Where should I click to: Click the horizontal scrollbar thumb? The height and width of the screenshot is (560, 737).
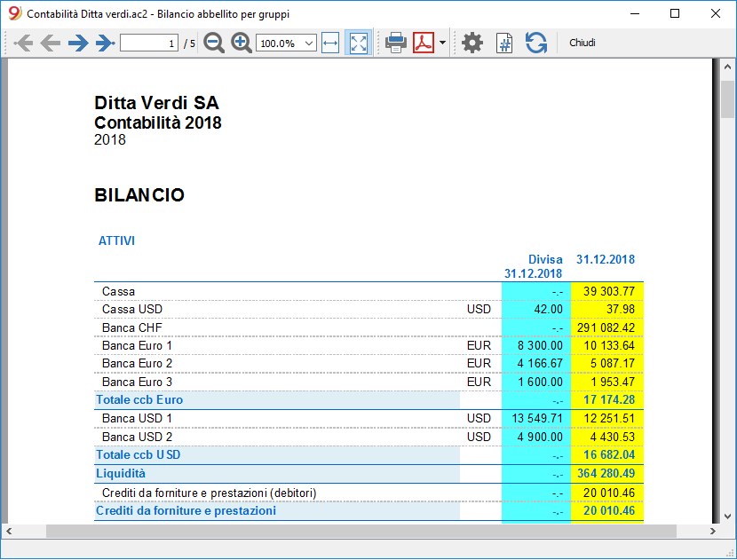point(361,532)
